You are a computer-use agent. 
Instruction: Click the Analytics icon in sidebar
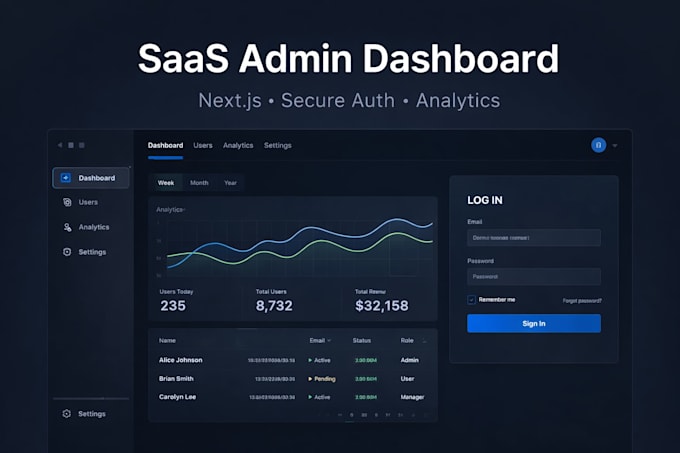click(67, 227)
